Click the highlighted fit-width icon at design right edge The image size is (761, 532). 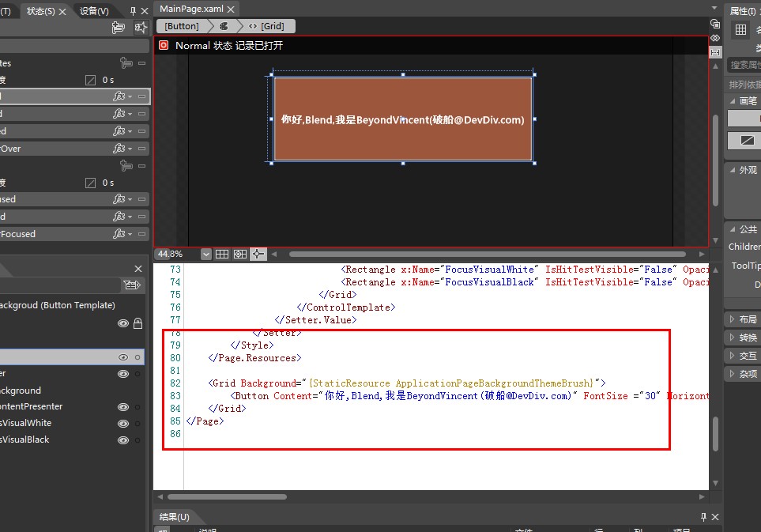click(715, 52)
